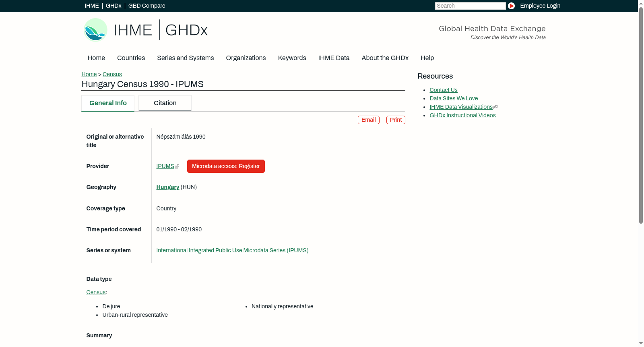Click the Resources sidebar heading

pyautogui.click(x=435, y=76)
